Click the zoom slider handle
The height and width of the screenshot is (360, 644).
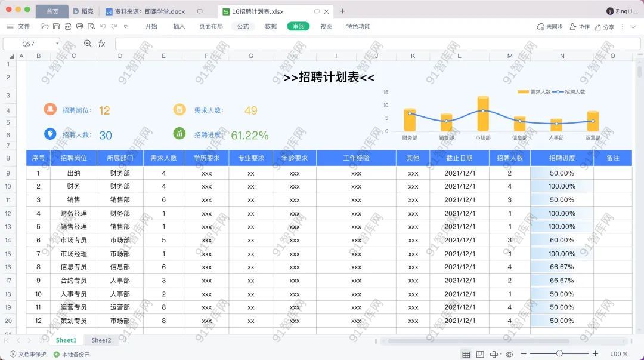[559, 354]
